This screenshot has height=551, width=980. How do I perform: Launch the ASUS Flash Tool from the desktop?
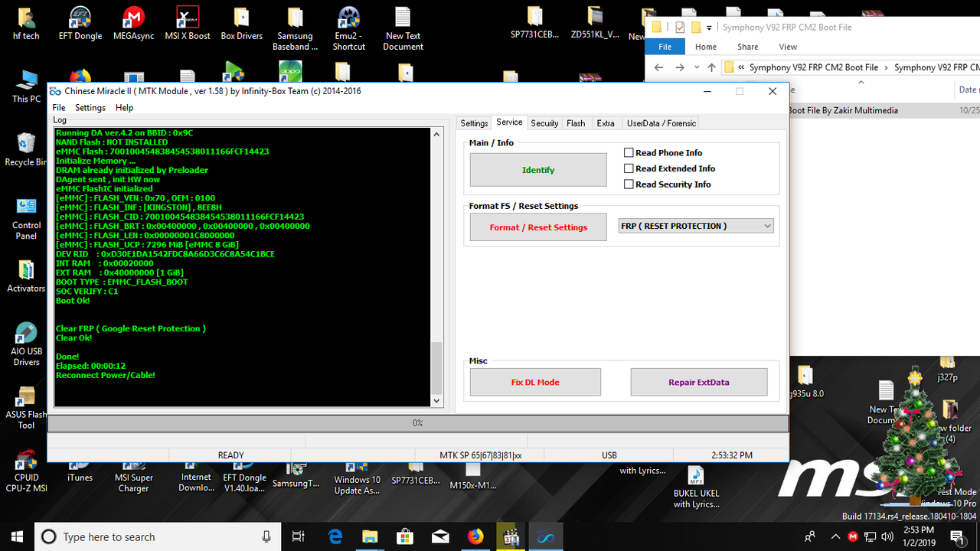tap(25, 398)
